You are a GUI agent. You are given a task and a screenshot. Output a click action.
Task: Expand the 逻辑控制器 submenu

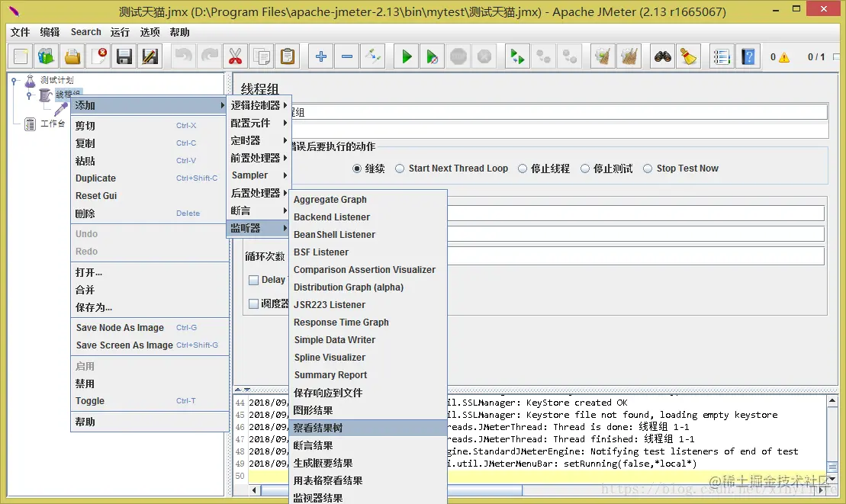coord(259,105)
